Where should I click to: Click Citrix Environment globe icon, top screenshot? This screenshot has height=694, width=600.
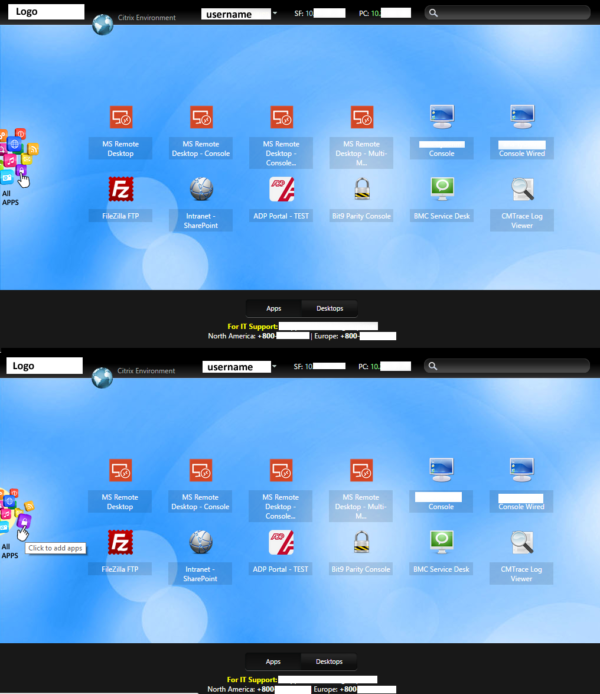point(103,24)
